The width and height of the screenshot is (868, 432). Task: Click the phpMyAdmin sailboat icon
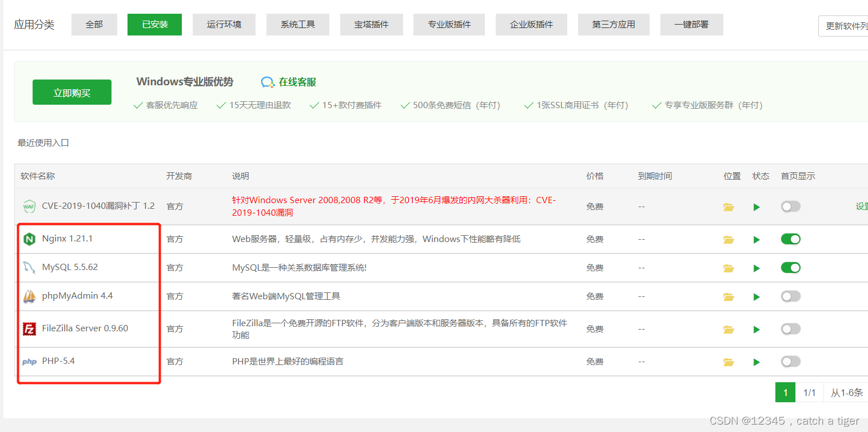pyautogui.click(x=29, y=296)
